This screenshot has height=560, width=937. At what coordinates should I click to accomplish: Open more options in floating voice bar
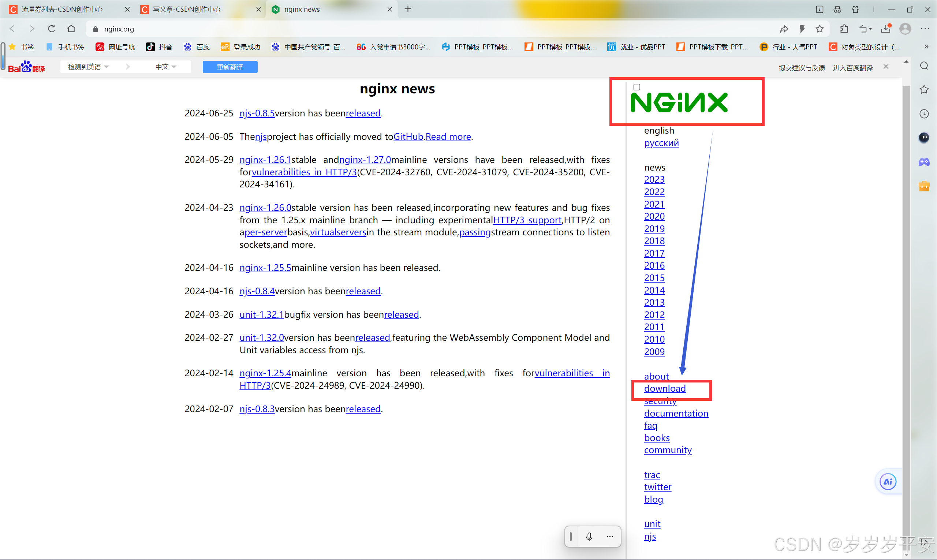(x=610, y=536)
